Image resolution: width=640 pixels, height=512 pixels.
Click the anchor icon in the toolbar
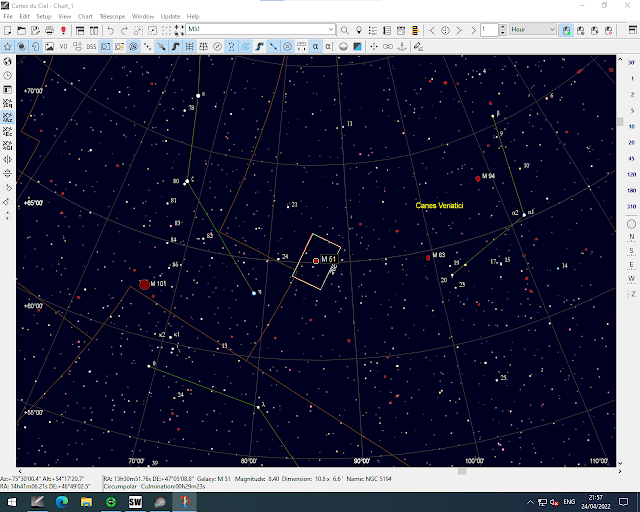402,47
